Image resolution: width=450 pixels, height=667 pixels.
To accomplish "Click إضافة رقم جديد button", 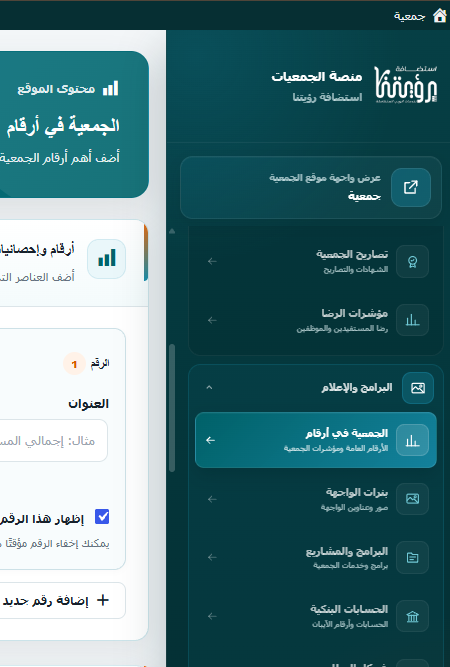I will [63, 600].
